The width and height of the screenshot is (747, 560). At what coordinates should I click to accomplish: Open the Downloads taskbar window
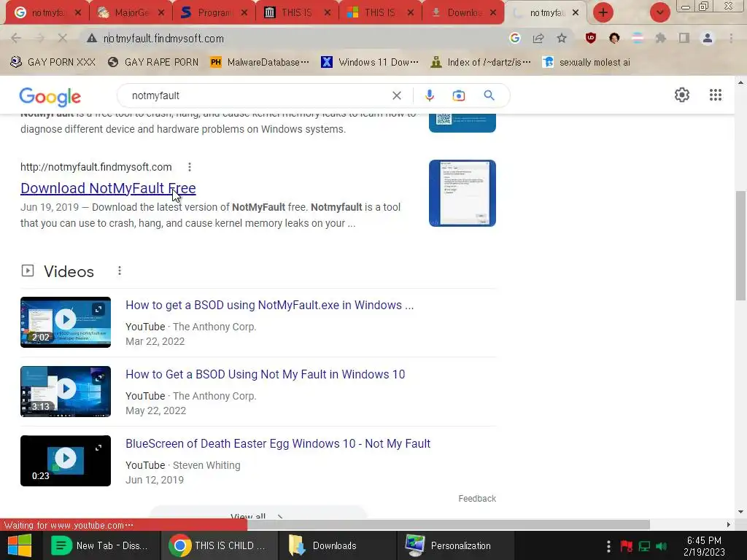click(336, 545)
